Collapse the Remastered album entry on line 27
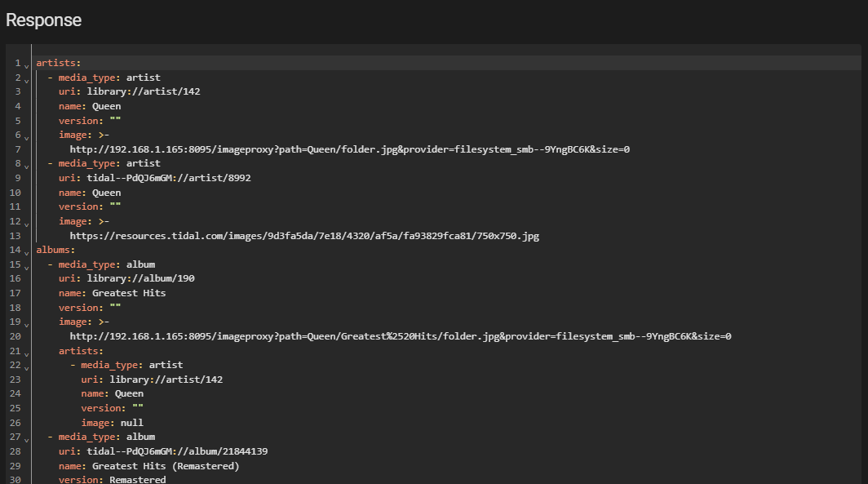The image size is (868, 484). coord(26,438)
